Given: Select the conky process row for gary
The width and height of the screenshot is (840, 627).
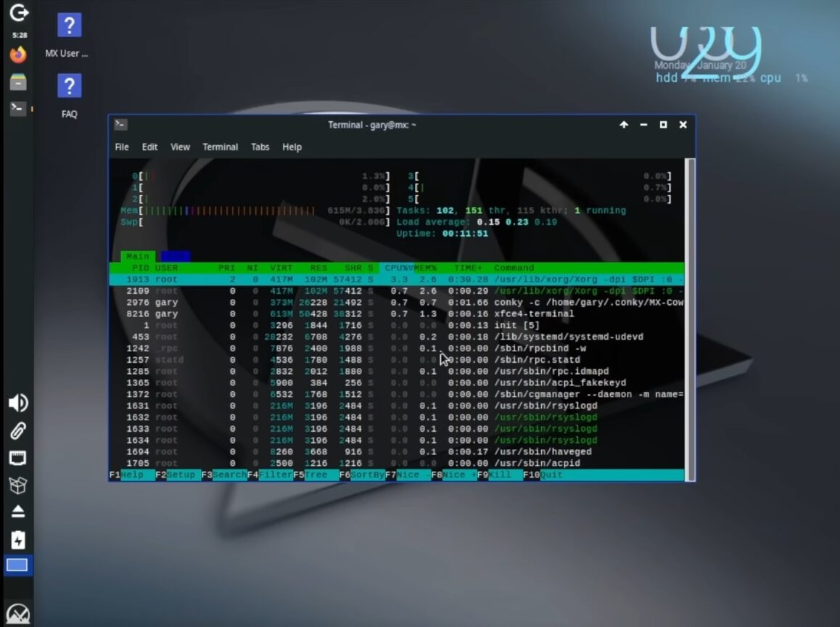Looking at the screenshot, I should pyautogui.click(x=363, y=302).
